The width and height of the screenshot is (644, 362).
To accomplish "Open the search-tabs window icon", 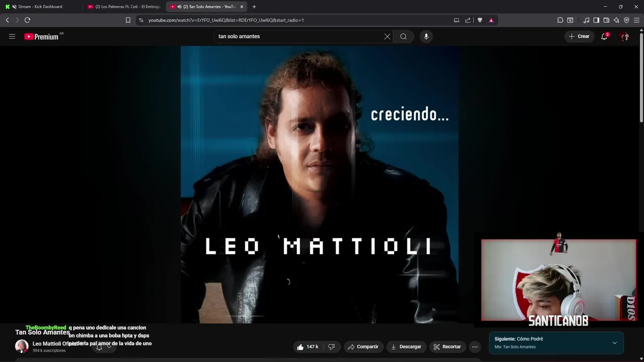I will click(x=570, y=20).
